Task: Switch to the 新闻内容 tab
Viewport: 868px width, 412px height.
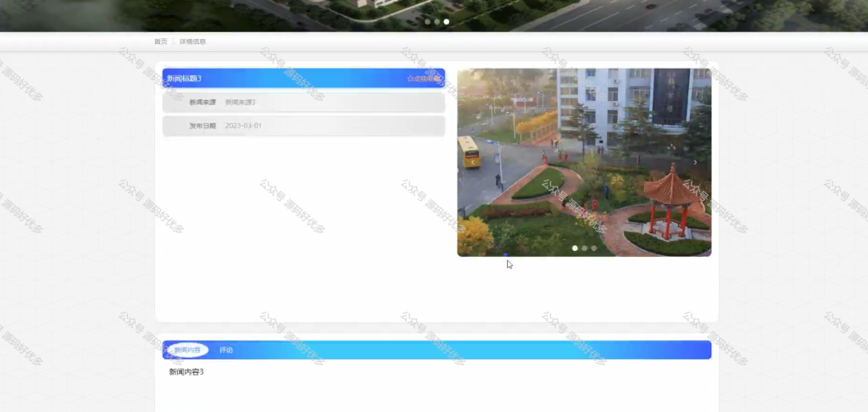Action: (187, 350)
